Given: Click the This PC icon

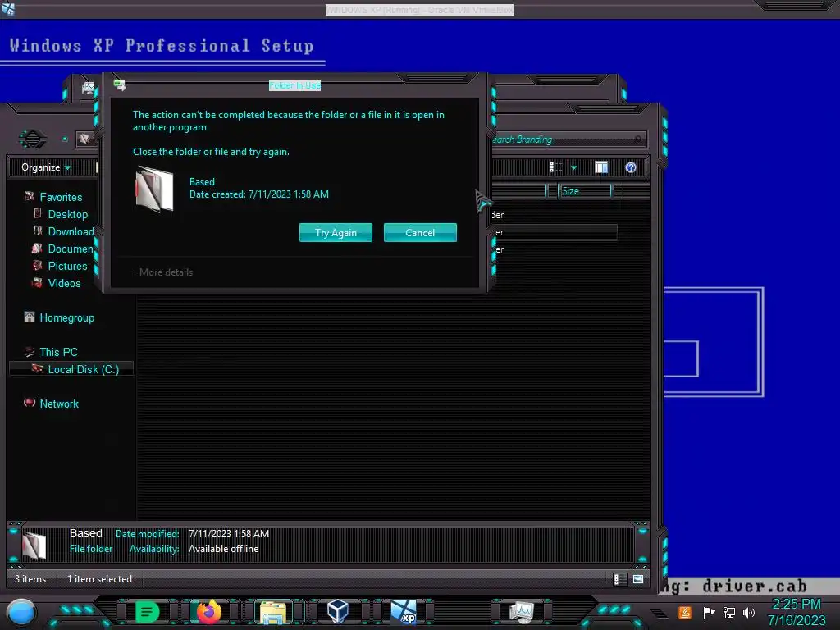Looking at the screenshot, I should click(30, 351).
